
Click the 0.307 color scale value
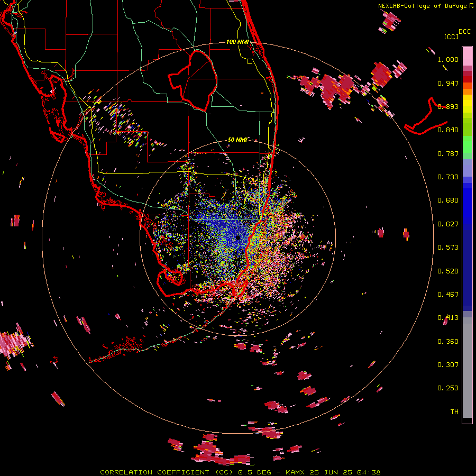(448, 365)
